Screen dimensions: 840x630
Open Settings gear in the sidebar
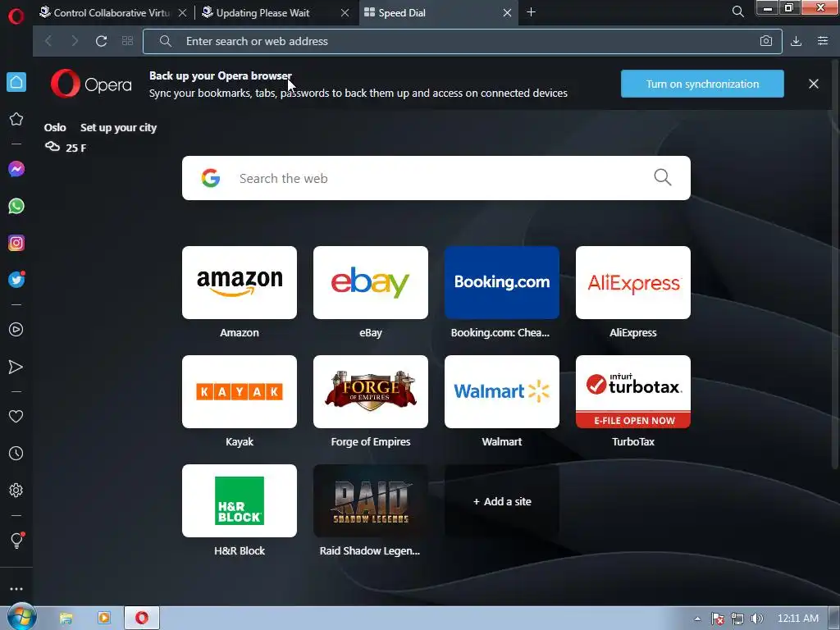click(16, 491)
